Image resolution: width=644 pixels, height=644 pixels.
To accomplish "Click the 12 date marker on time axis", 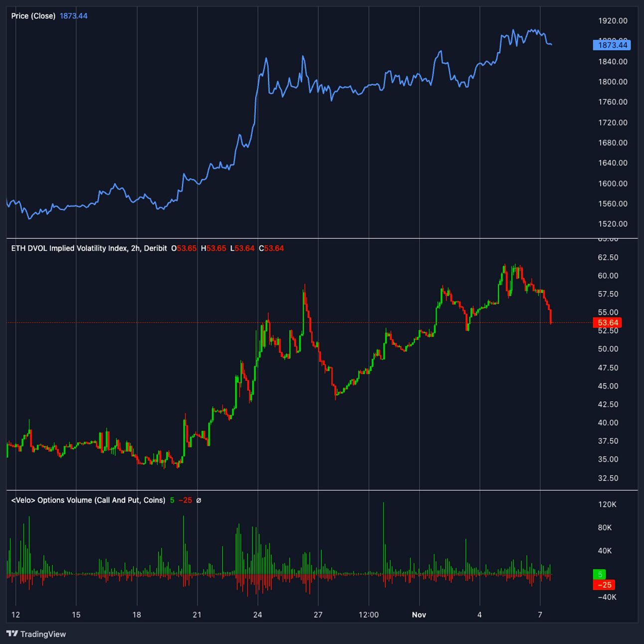I will click(15, 615).
